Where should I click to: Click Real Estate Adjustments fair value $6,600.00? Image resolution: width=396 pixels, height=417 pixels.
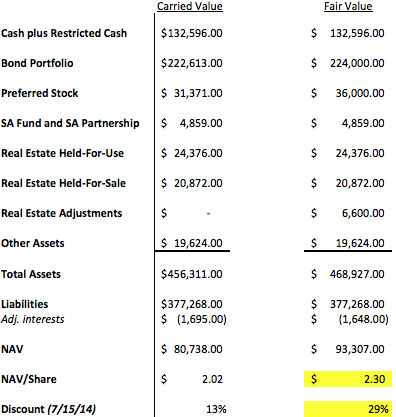click(348, 213)
